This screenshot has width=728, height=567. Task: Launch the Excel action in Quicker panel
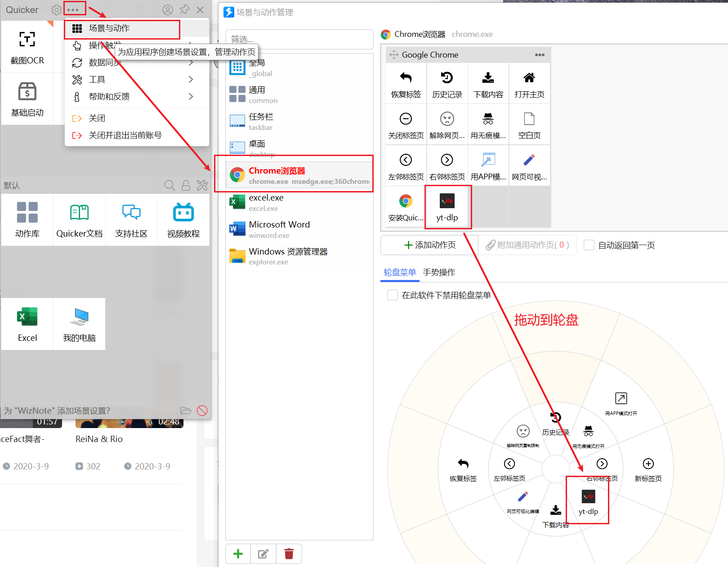tap(27, 324)
